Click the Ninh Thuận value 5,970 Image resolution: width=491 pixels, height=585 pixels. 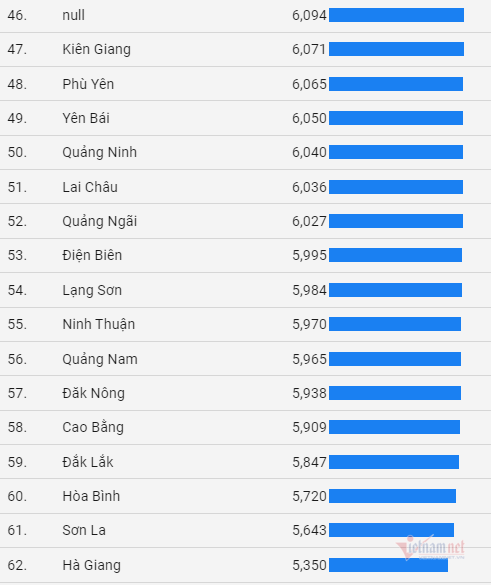click(309, 324)
